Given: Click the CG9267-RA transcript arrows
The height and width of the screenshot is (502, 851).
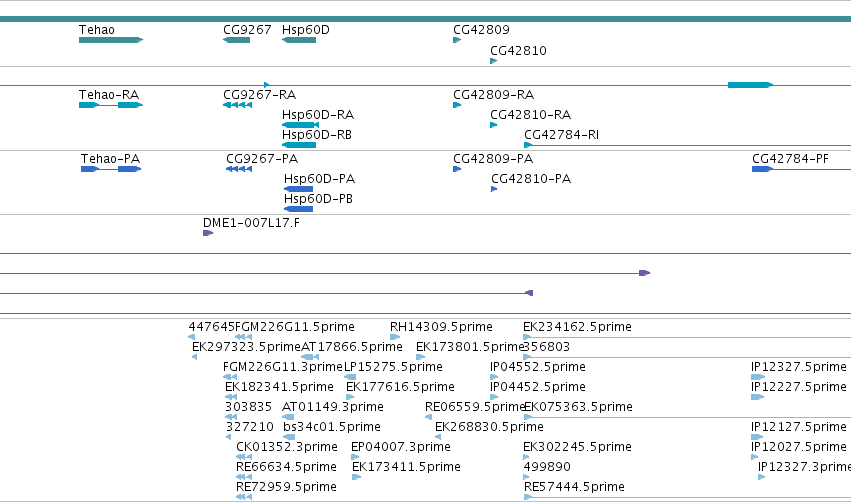Looking at the screenshot, I should 237,105.
